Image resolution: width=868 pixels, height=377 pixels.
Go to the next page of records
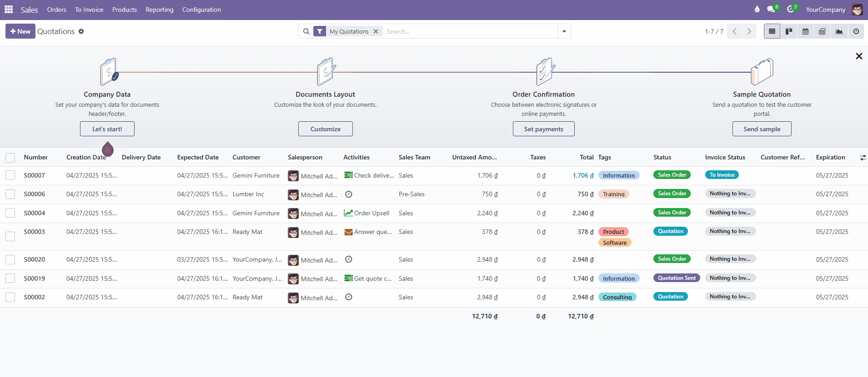coord(749,31)
